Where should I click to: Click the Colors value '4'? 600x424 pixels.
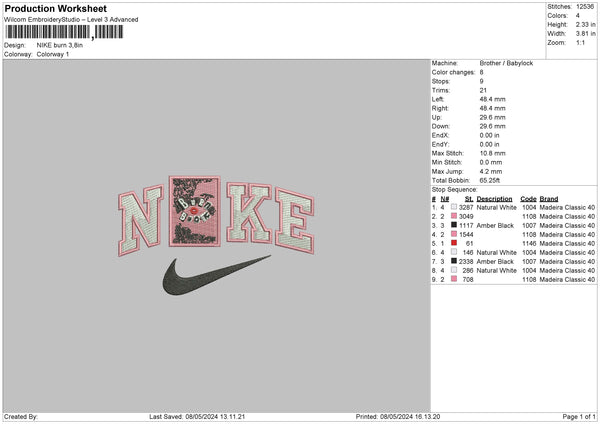click(578, 16)
